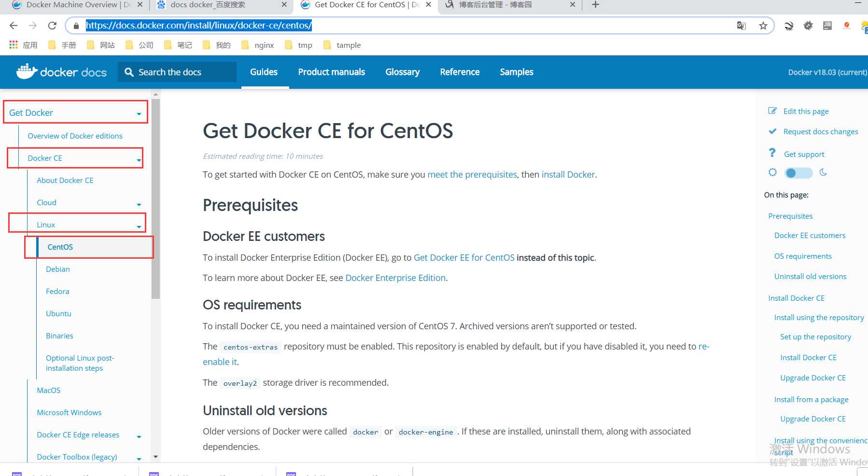Collapse the Docker CE sidebar arrow
This screenshot has width=868, height=476.
[x=139, y=160]
